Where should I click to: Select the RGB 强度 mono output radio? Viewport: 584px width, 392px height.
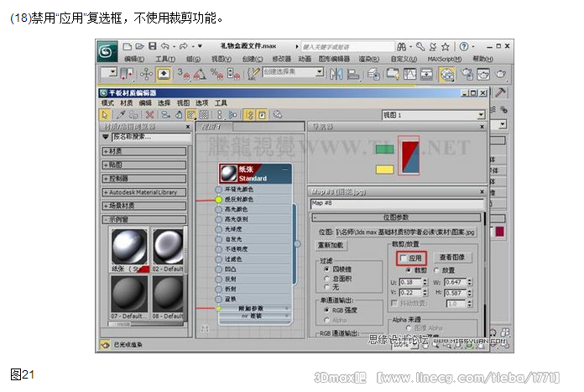(x=326, y=310)
